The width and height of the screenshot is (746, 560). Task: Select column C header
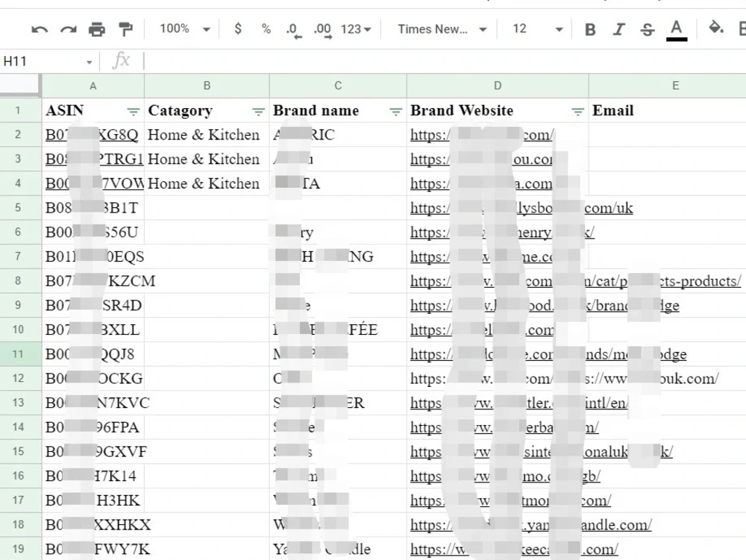338,86
